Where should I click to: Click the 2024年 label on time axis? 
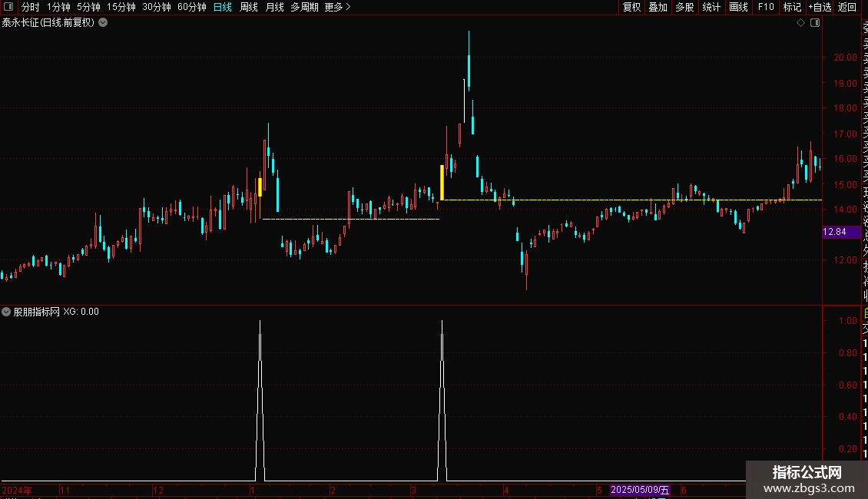(17, 491)
